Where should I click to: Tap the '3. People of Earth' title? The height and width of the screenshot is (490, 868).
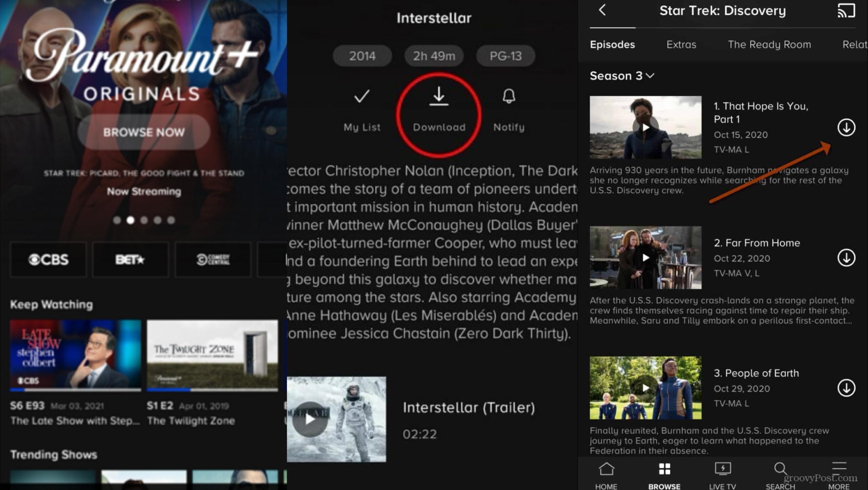(756, 373)
